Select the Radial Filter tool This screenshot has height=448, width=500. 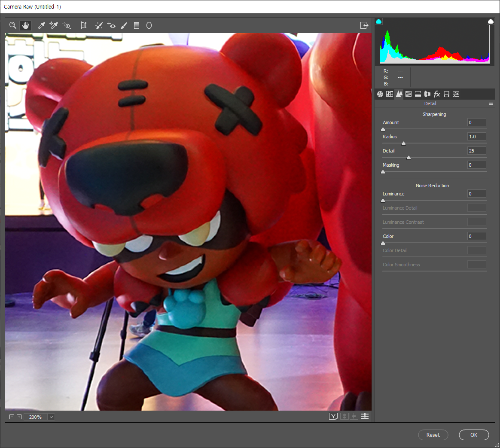tap(149, 25)
